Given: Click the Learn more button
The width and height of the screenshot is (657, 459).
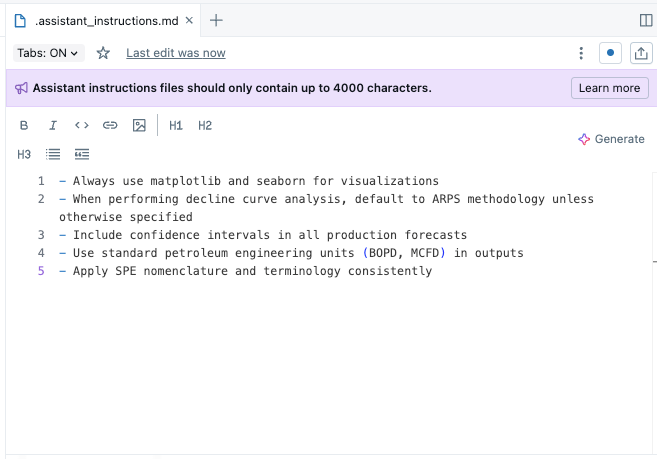Looking at the screenshot, I should [609, 88].
